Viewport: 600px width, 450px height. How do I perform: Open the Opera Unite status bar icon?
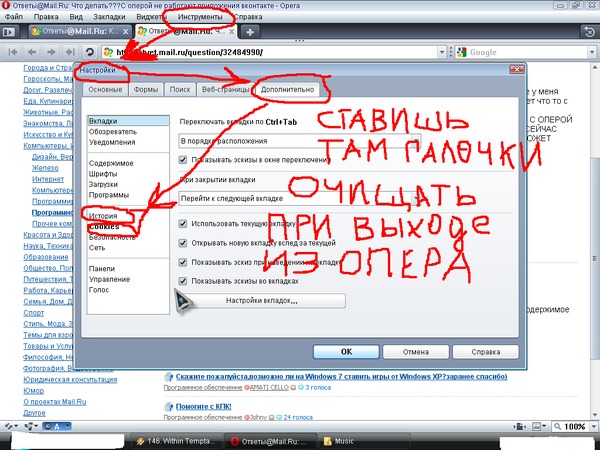[30, 426]
